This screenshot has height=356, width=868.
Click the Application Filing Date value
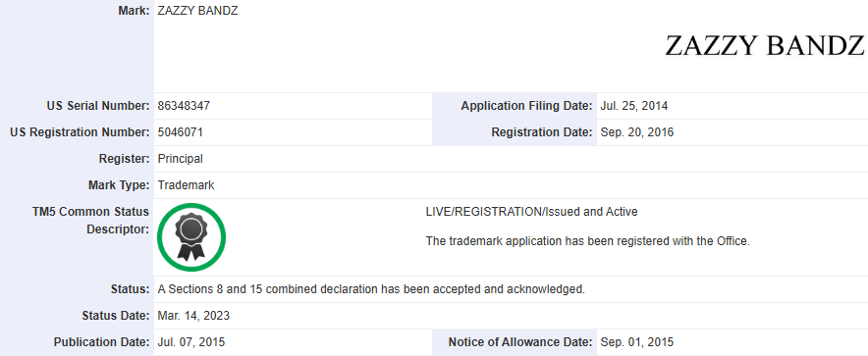(x=634, y=106)
